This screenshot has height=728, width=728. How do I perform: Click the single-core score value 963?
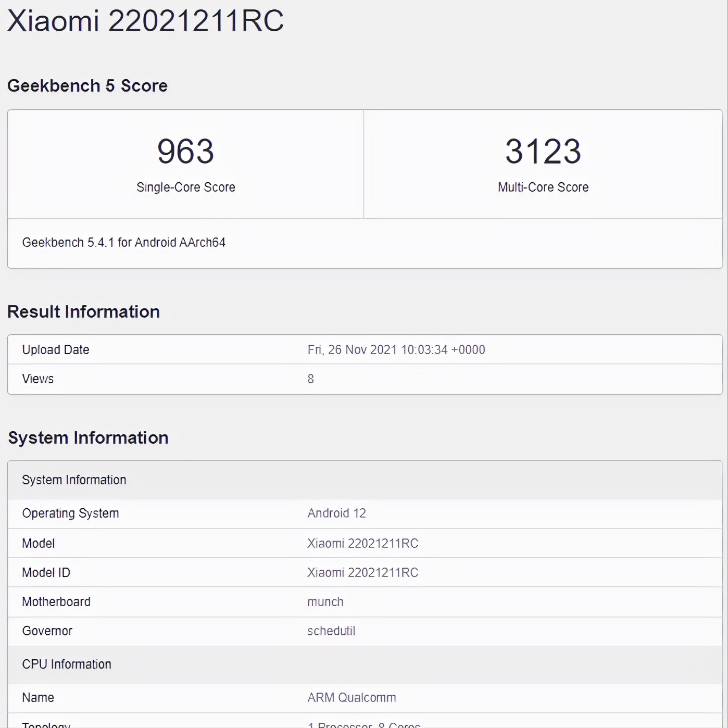186,151
